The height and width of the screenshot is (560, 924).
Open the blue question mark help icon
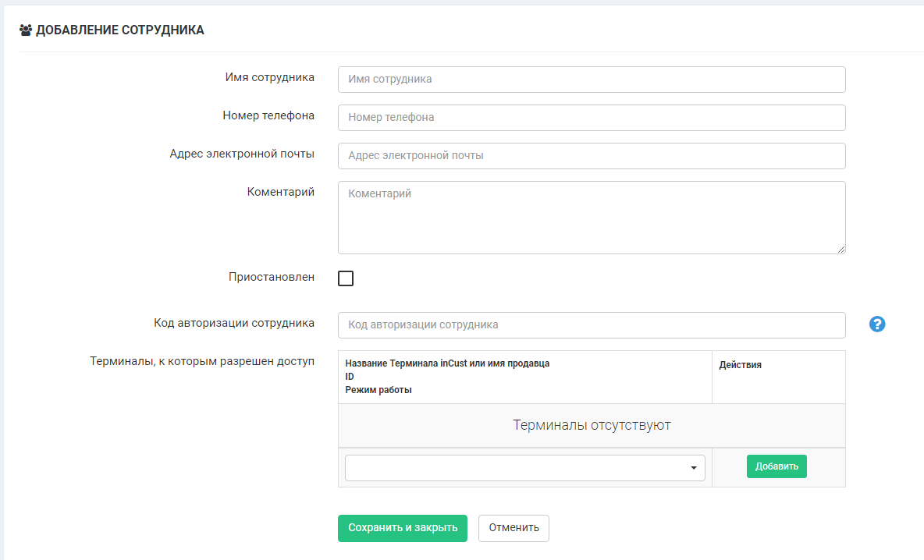pos(877,324)
